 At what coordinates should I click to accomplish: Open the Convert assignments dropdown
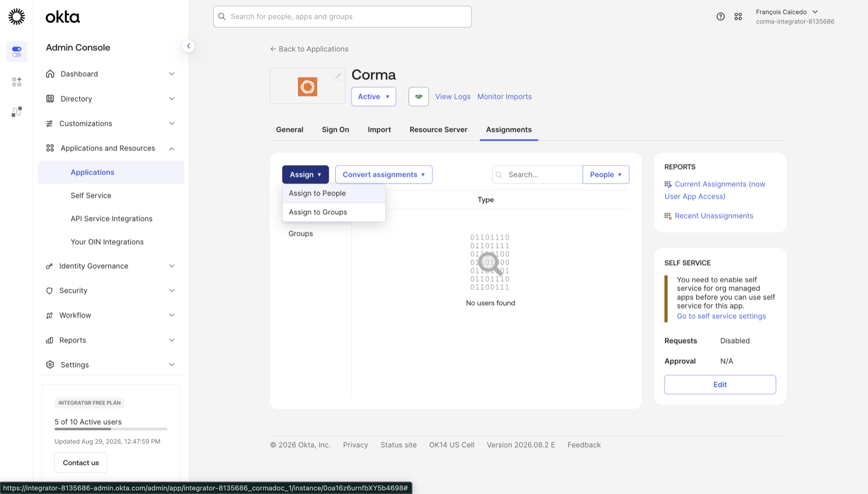(384, 175)
